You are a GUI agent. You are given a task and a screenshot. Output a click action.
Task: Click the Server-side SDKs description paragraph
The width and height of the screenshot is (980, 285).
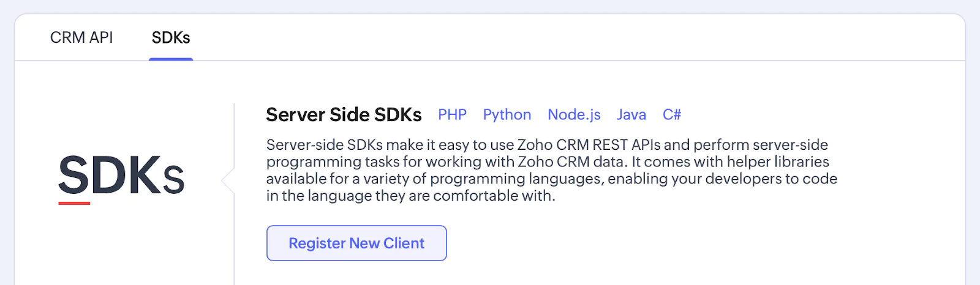coord(551,170)
